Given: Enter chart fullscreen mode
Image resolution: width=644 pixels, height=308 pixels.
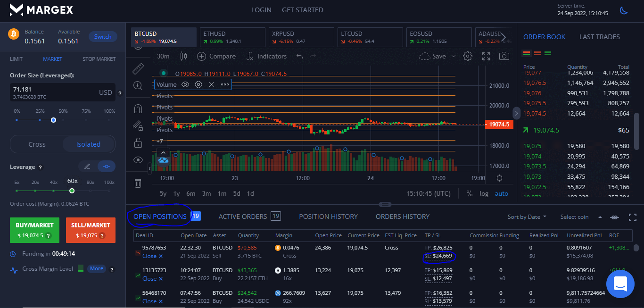Looking at the screenshot, I should (486, 56).
